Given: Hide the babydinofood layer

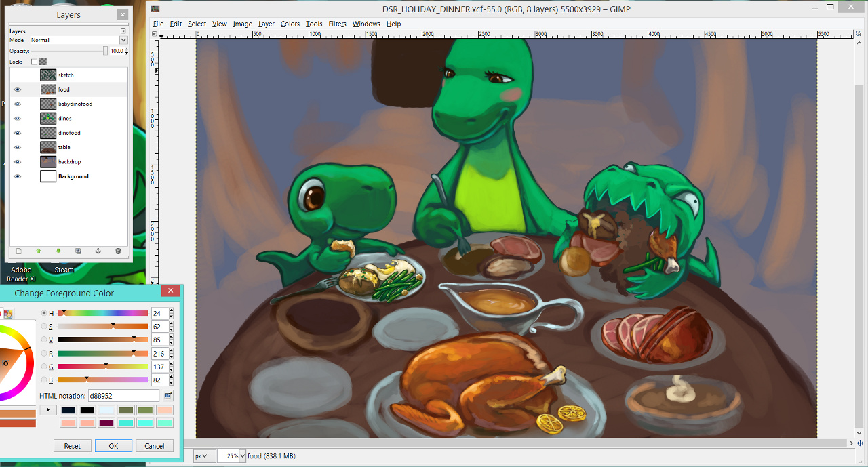Looking at the screenshot, I should [18, 104].
